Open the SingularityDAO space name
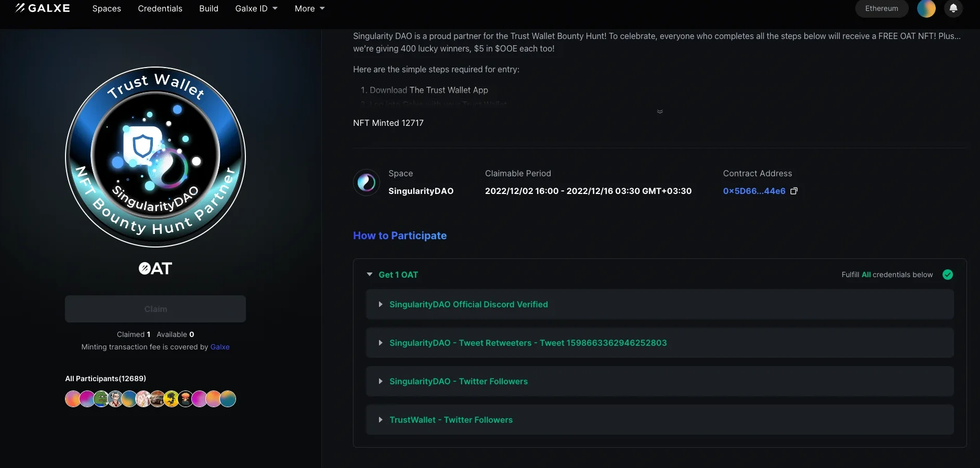This screenshot has width=980, height=468. [421, 191]
